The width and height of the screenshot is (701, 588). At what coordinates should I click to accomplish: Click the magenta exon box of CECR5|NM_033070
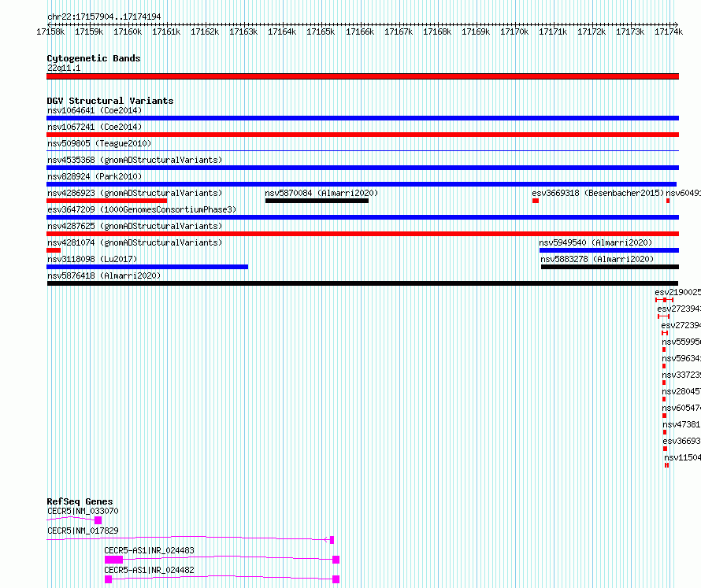tap(98, 520)
